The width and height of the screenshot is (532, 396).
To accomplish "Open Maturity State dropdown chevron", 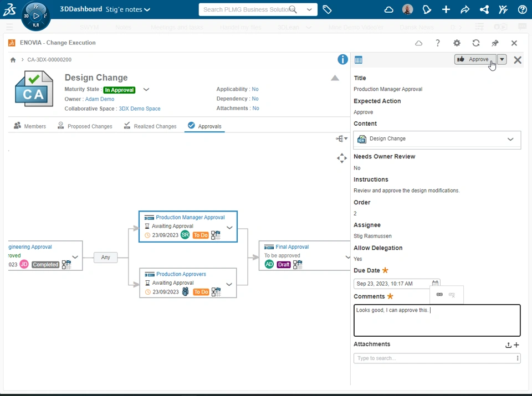I will [146, 90].
